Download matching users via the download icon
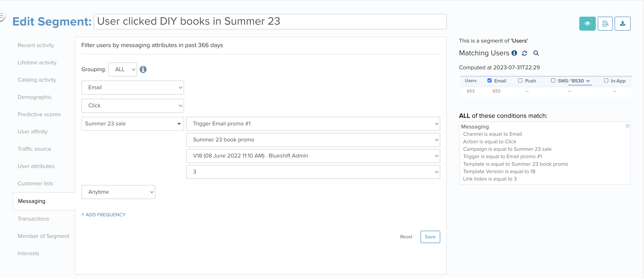The height and width of the screenshot is (278, 644). coord(622,23)
